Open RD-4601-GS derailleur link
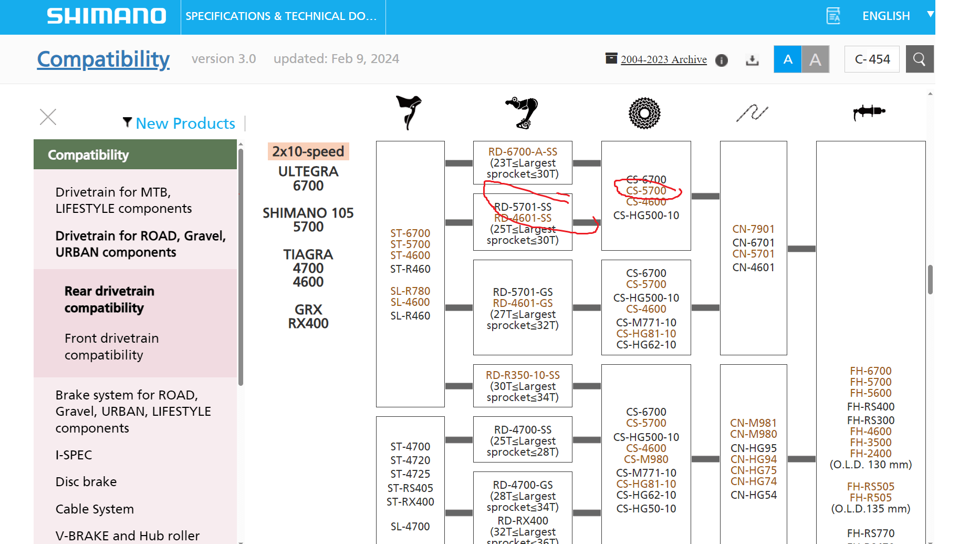980x544 pixels. pyautogui.click(x=523, y=303)
